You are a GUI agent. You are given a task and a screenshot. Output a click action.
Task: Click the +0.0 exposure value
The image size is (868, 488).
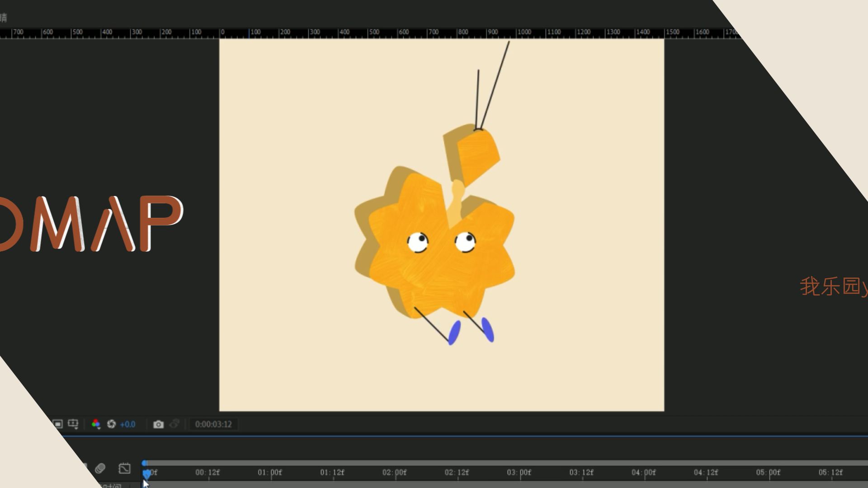(128, 424)
